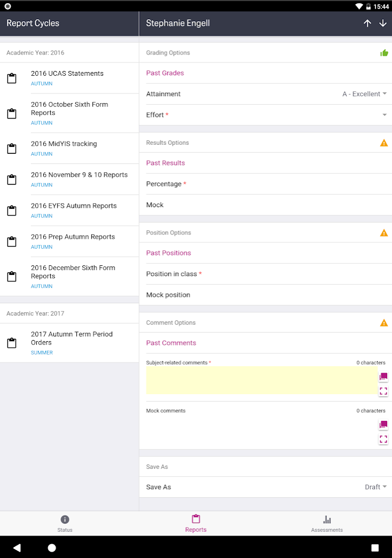Tap the Percentage result field

click(x=266, y=184)
